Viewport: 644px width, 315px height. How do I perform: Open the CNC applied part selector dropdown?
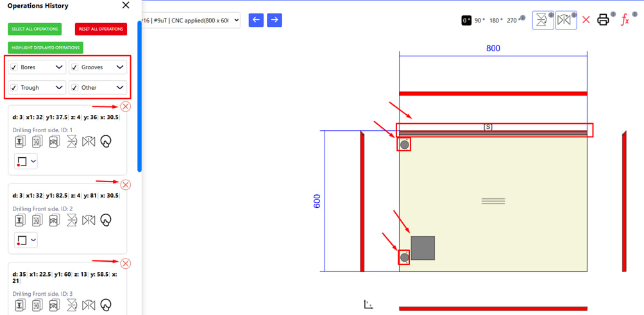point(191,21)
